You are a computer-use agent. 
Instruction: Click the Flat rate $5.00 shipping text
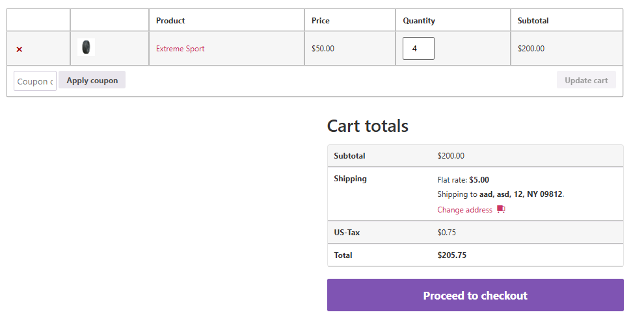[463, 180]
